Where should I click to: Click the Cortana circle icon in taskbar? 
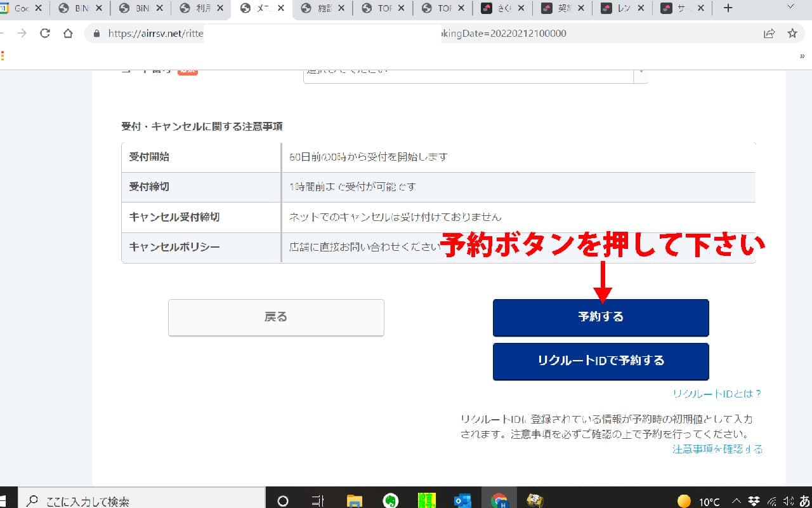click(x=283, y=501)
